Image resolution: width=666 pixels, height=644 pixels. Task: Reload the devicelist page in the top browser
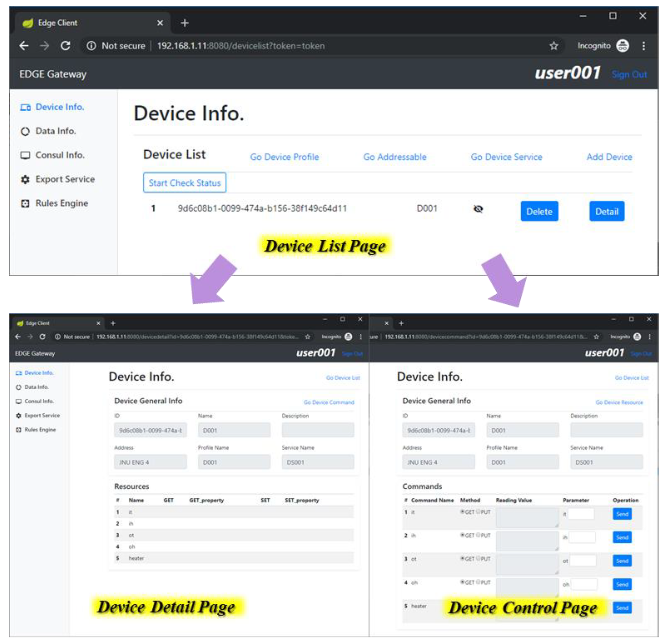click(x=65, y=46)
